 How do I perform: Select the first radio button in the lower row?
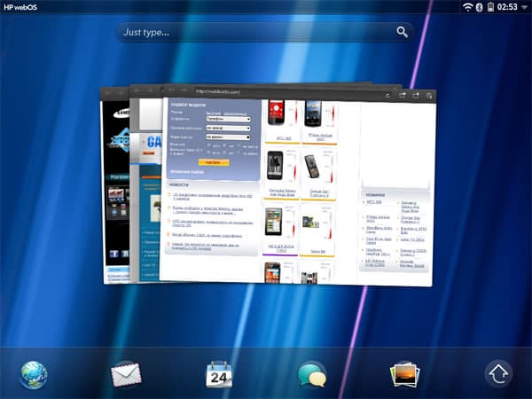point(209,152)
